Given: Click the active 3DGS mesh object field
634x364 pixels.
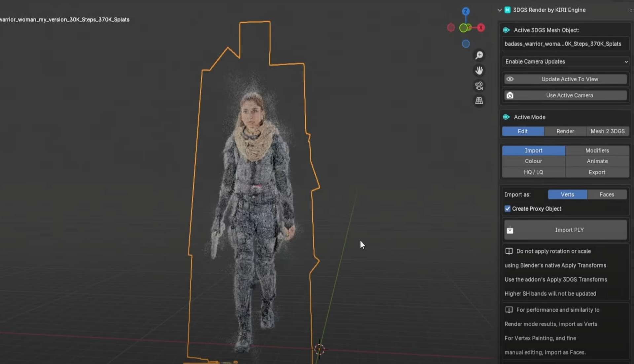Looking at the screenshot, I should tap(565, 44).
